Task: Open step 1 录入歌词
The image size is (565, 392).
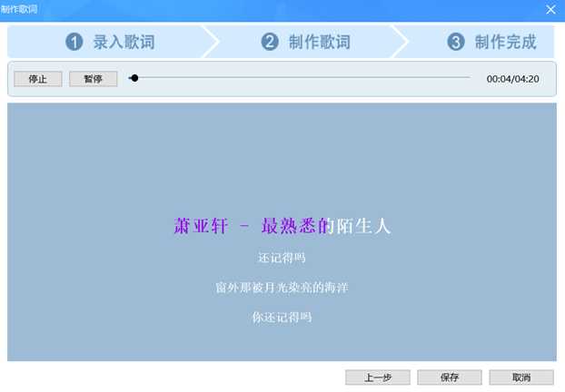Action: click(x=110, y=42)
